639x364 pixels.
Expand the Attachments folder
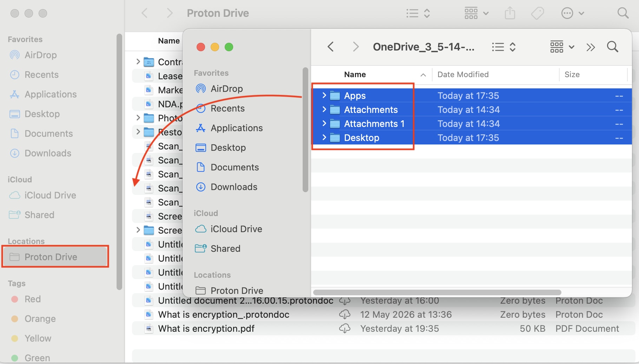coord(324,109)
